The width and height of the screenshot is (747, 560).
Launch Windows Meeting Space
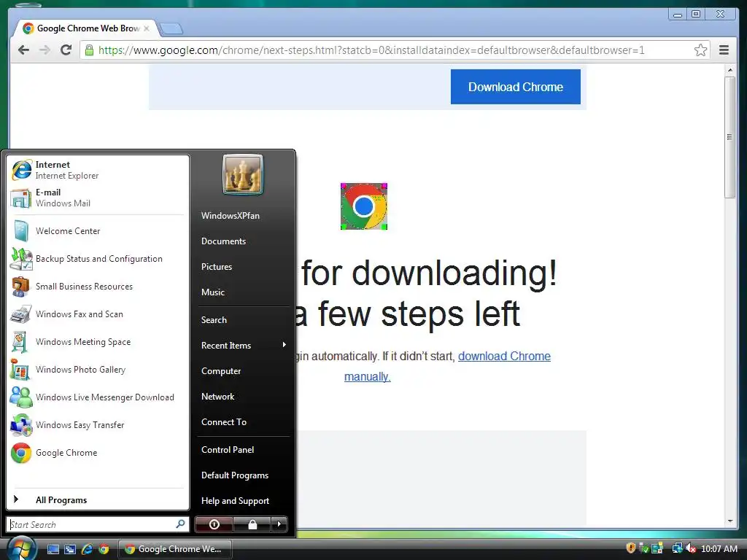(98, 342)
